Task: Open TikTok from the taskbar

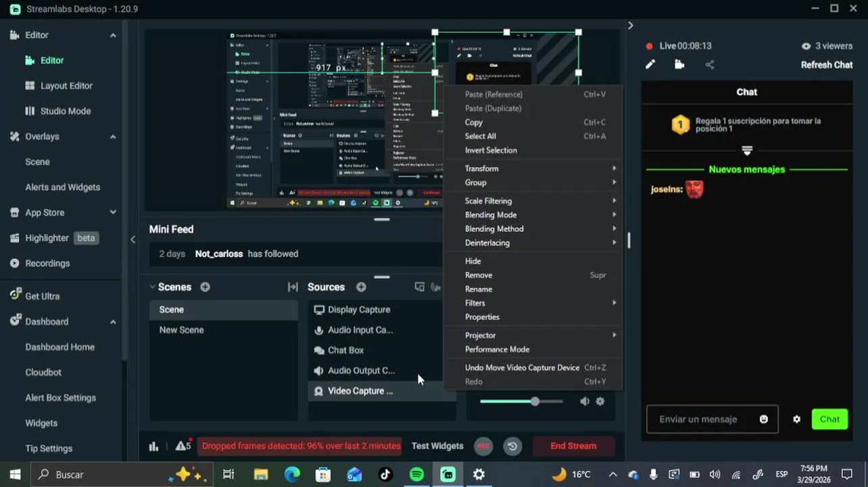Action: coord(385,475)
